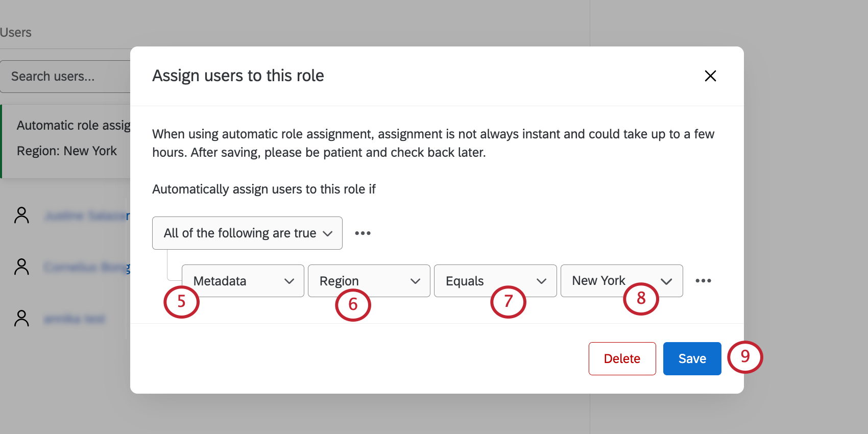This screenshot has height=434, width=868.
Task: Save the automatic role assignment
Action: [692, 358]
